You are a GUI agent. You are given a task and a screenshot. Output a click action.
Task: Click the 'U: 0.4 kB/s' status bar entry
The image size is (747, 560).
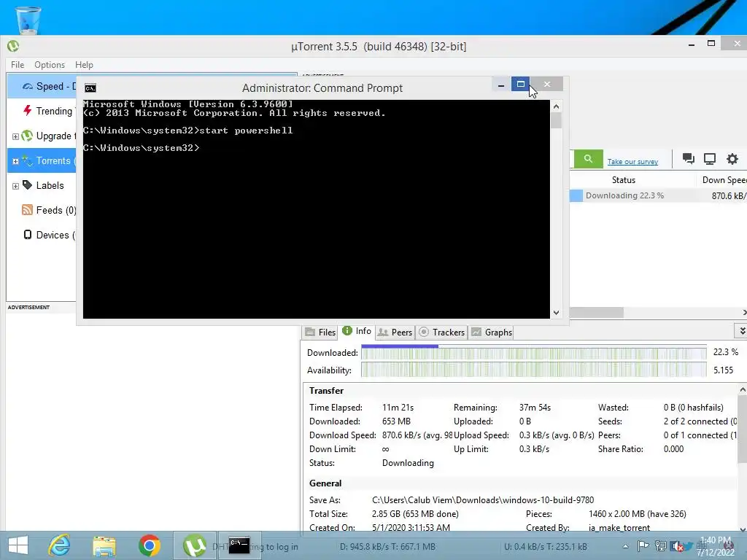(x=546, y=547)
